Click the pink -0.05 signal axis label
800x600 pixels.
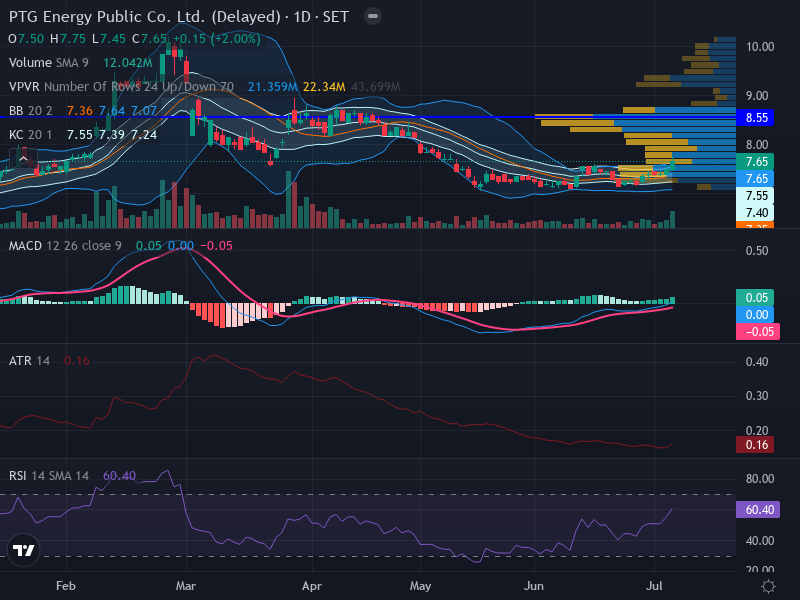coord(758,332)
